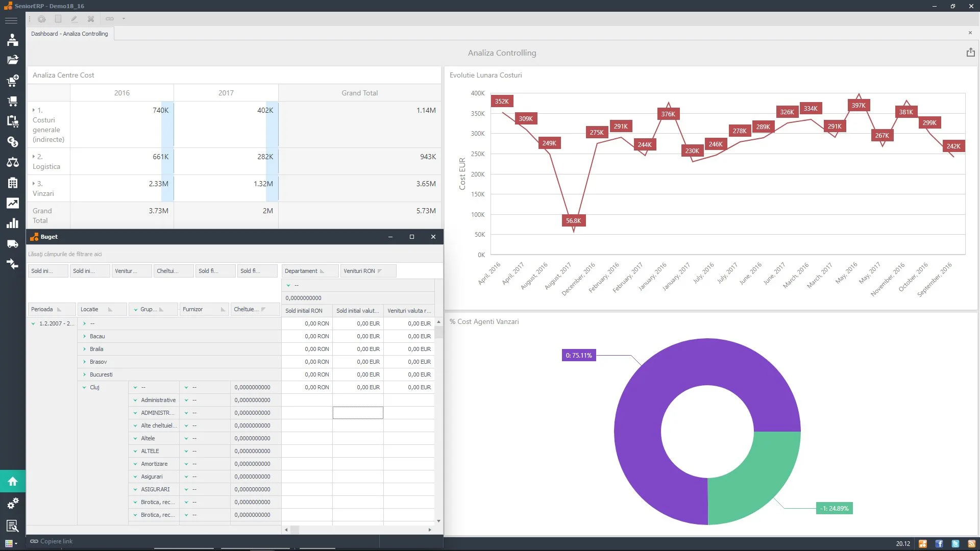Open the hamburger menu in the sidebar
Viewport: 980px width, 551px height.
11,20
